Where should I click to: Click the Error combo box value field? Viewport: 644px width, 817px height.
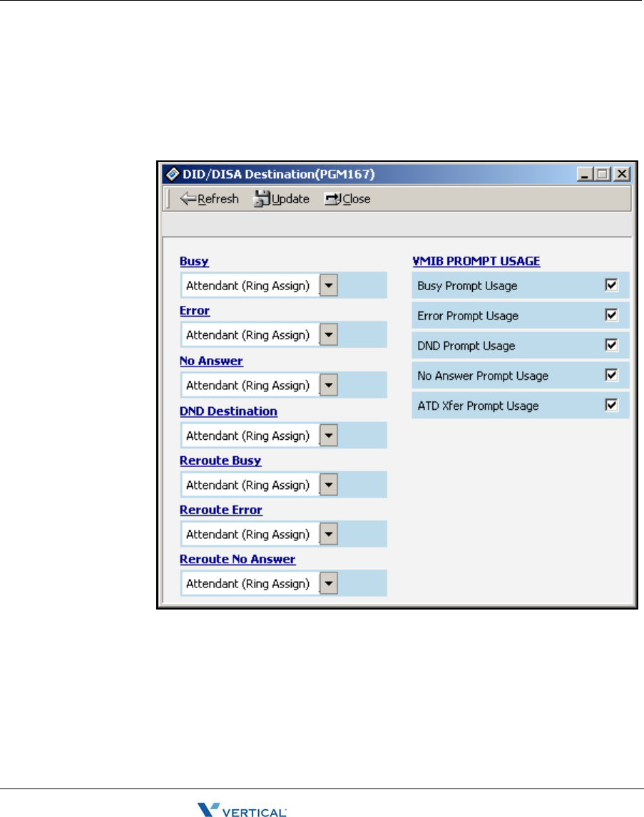[250, 334]
